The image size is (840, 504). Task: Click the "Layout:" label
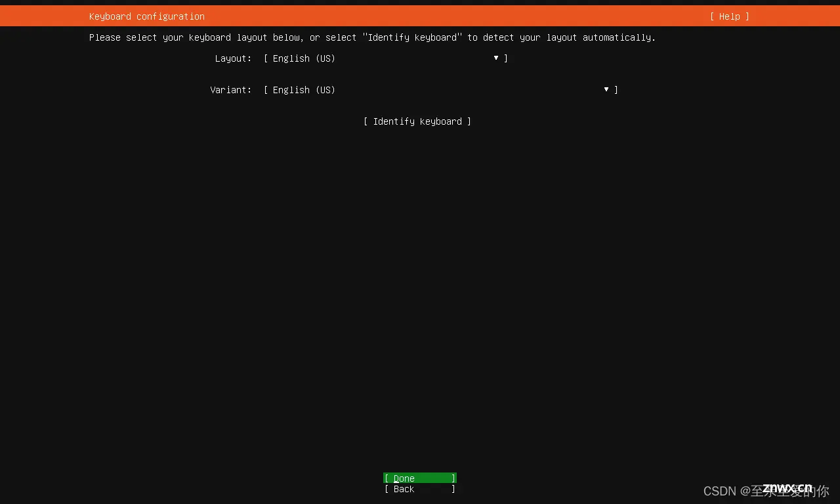233,58
